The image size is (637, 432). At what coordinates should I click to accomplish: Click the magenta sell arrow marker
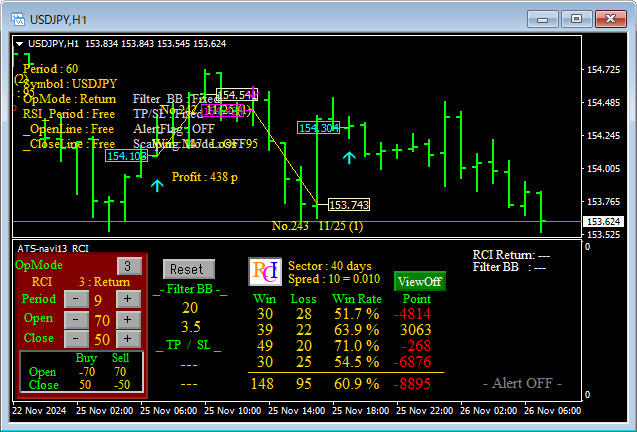click(x=253, y=93)
